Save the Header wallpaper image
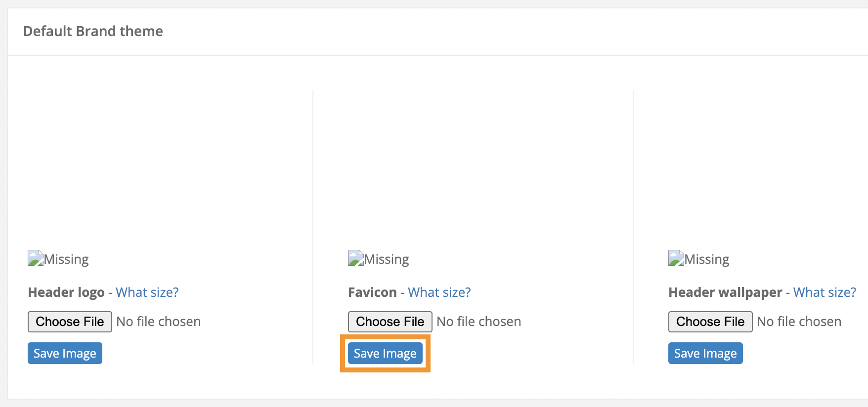The width and height of the screenshot is (868, 407). pyautogui.click(x=705, y=353)
